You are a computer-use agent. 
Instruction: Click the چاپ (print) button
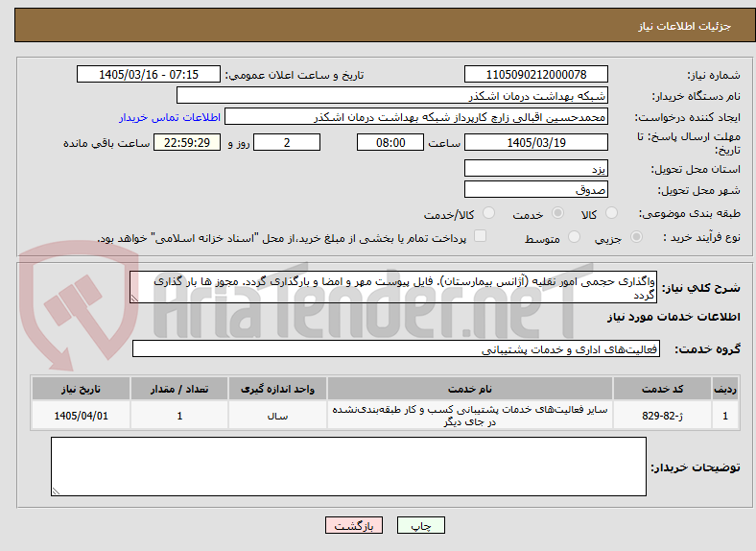click(420, 525)
